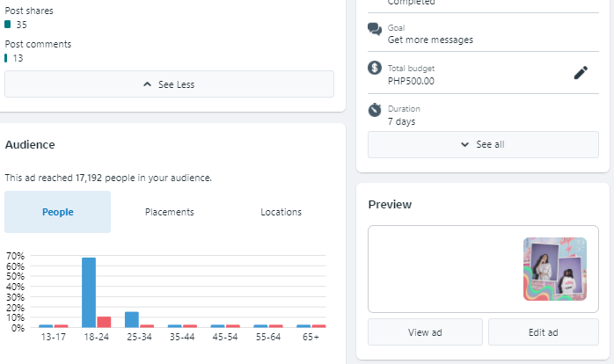
Task: Click the Duration stopwatch icon
Action: click(x=375, y=109)
